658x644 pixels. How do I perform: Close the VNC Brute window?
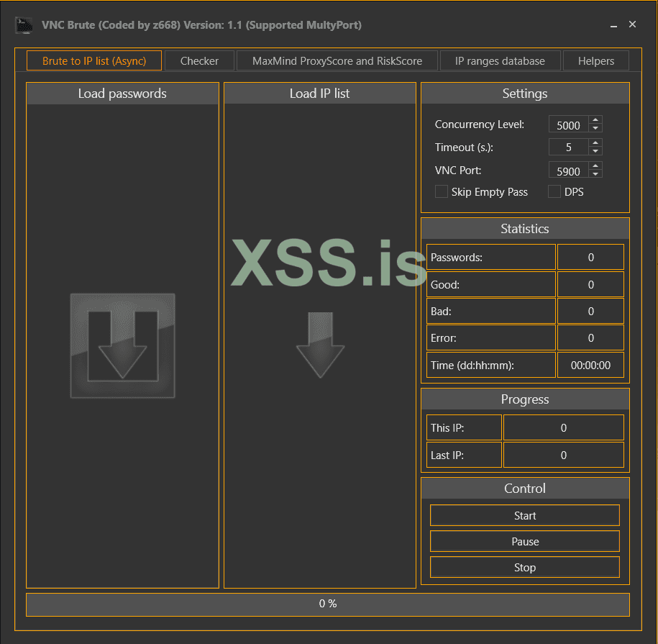[632, 24]
